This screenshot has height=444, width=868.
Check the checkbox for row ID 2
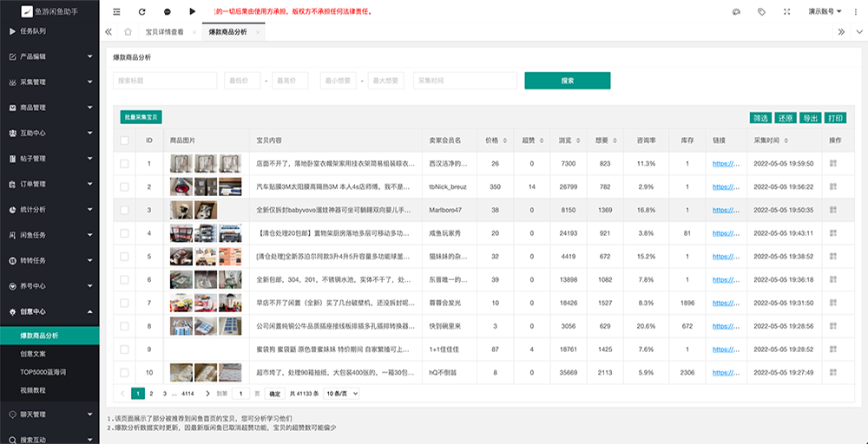124,187
